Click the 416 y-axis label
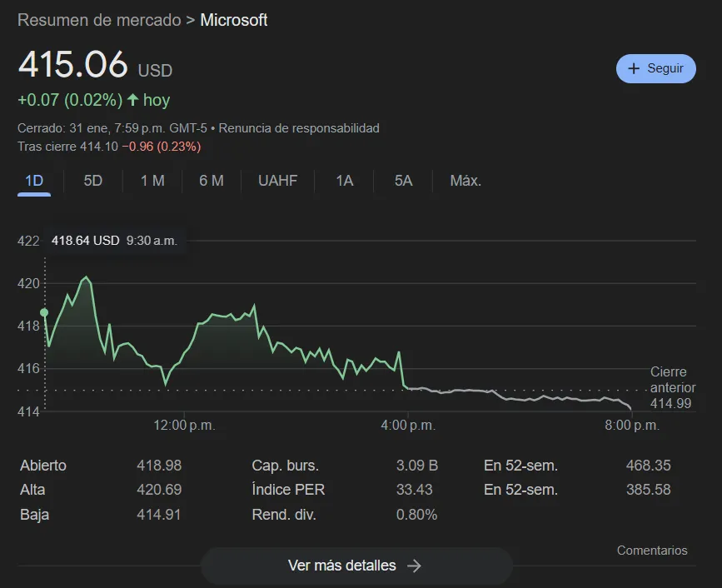The height and width of the screenshot is (588, 722). pos(28,368)
